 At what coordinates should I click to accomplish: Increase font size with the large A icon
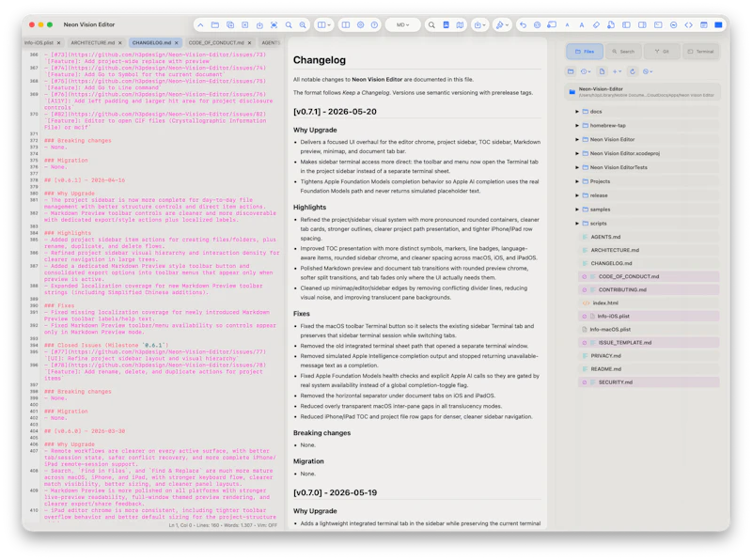click(582, 25)
